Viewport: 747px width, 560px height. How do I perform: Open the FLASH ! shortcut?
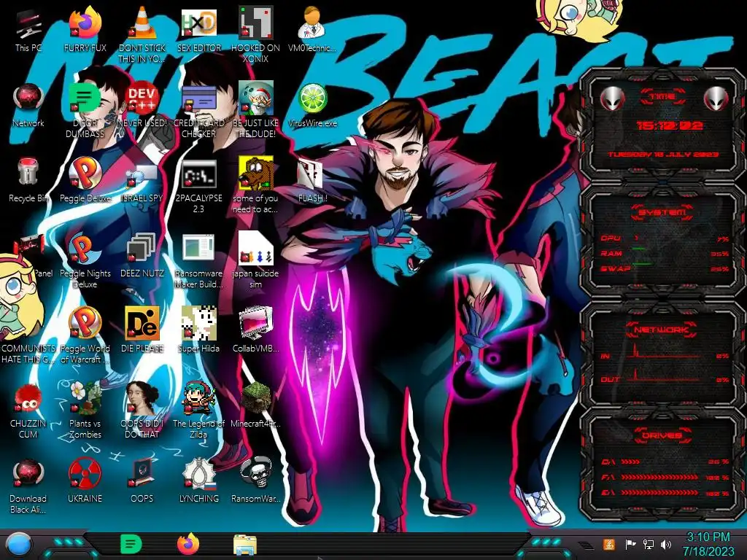coord(312,180)
